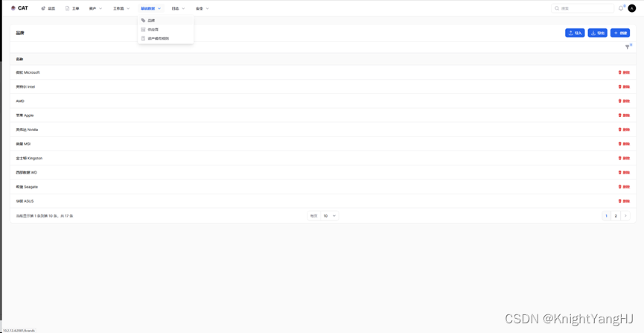644x333 pixels.
Task: Delete the 希捷 Seagate brand row
Action: coord(624,187)
